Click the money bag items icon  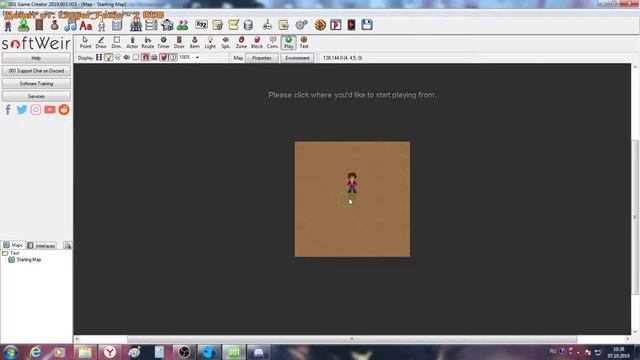[x=55, y=25]
